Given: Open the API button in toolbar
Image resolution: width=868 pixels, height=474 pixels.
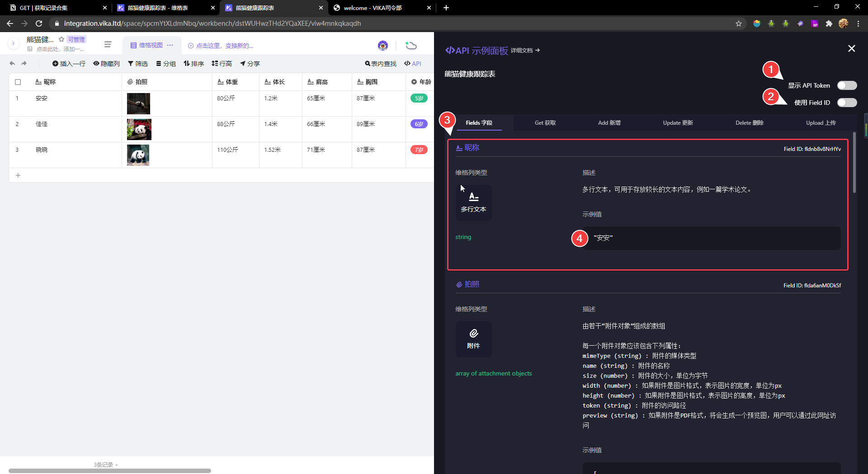Looking at the screenshot, I should [x=413, y=64].
